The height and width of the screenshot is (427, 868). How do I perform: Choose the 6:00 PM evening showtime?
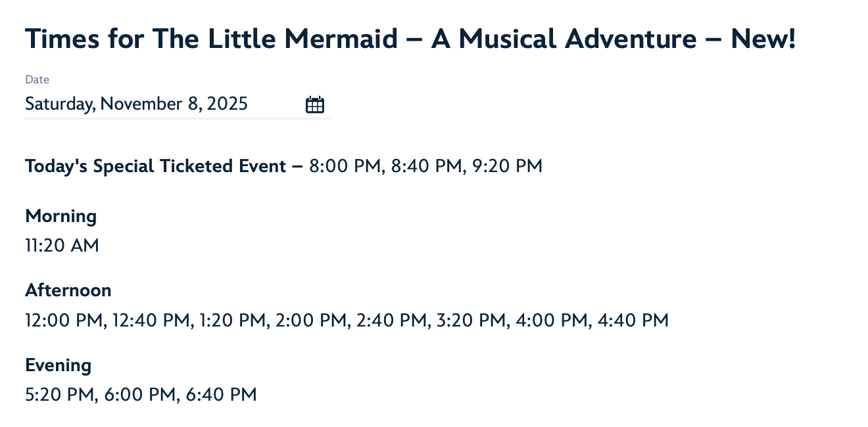click(140, 395)
